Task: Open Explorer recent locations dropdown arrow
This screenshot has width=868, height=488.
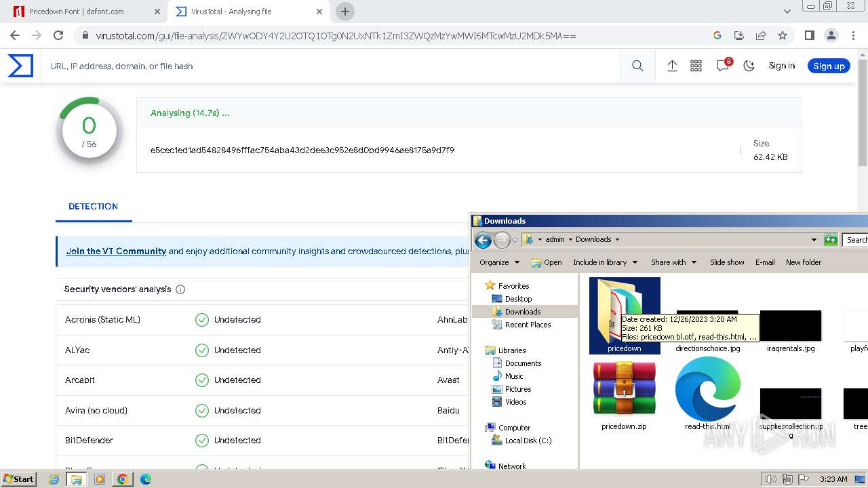Action: click(515, 240)
